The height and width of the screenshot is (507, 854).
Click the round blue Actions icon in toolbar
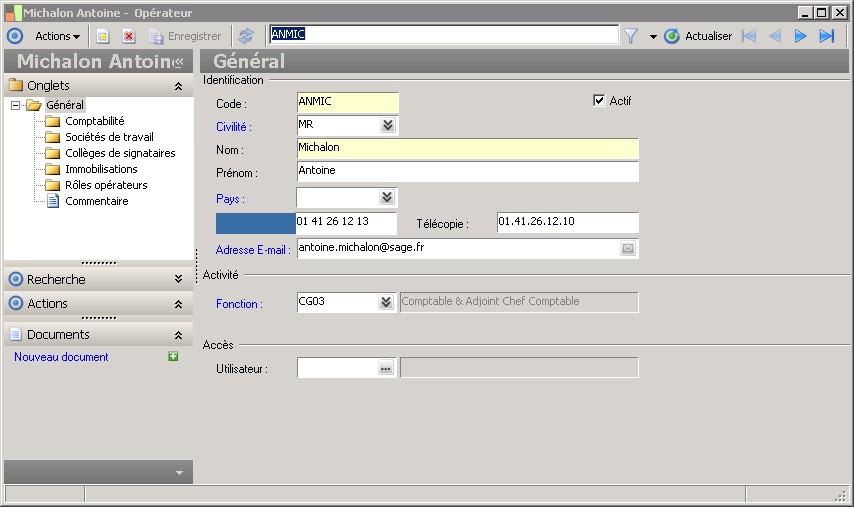click(15, 36)
